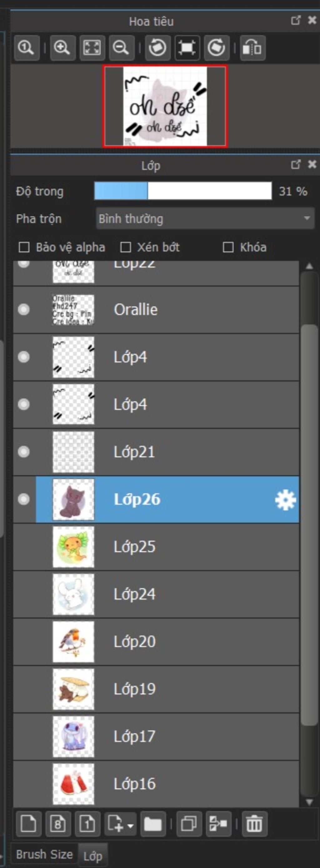Hide the Orallie layer

[24, 309]
